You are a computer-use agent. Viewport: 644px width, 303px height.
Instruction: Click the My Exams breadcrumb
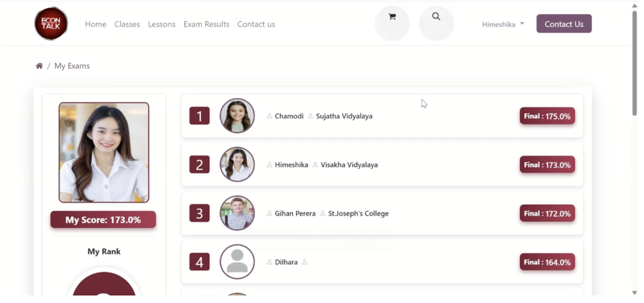click(72, 66)
